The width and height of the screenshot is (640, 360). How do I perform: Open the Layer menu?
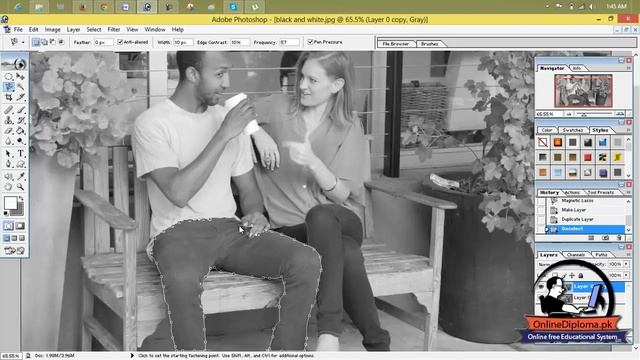tap(73, 29)
